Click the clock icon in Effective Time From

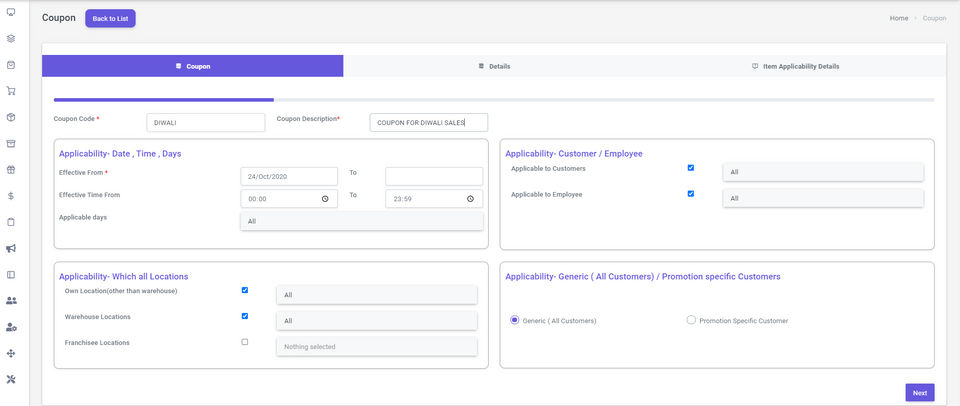325,199
